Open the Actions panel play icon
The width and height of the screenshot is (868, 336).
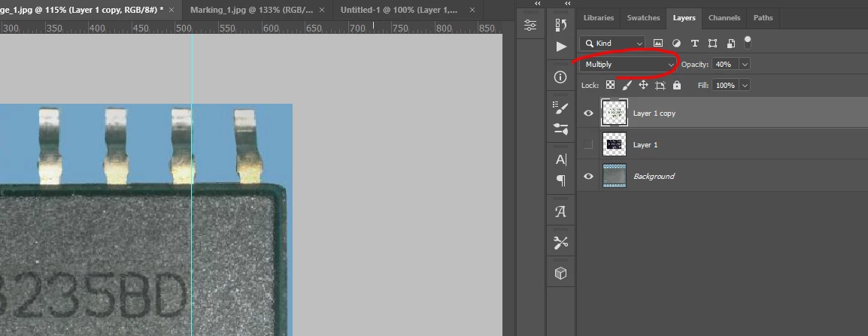click(x=561, y=47)
